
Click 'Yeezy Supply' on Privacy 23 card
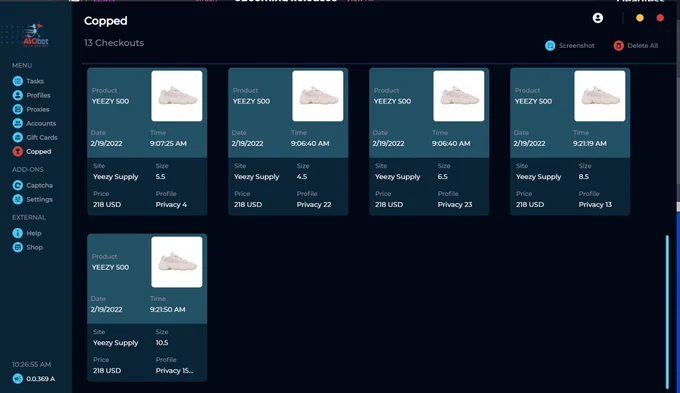pyautogui.click(x=398, y=177)
